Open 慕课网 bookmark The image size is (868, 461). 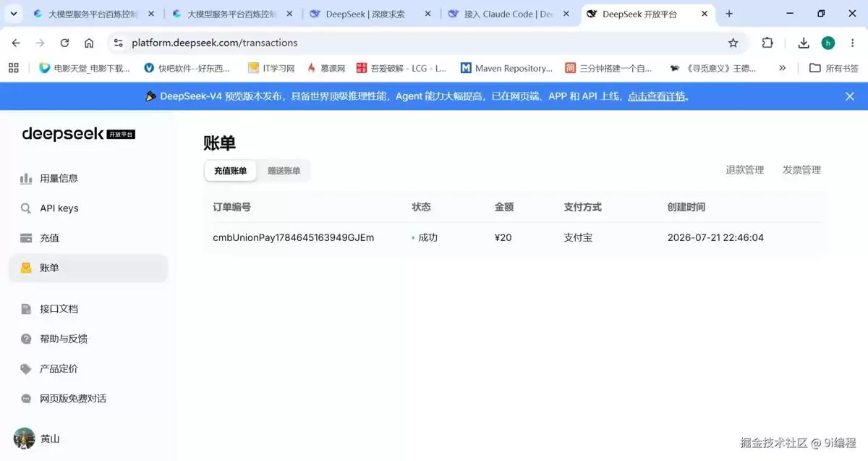[326, 68]
